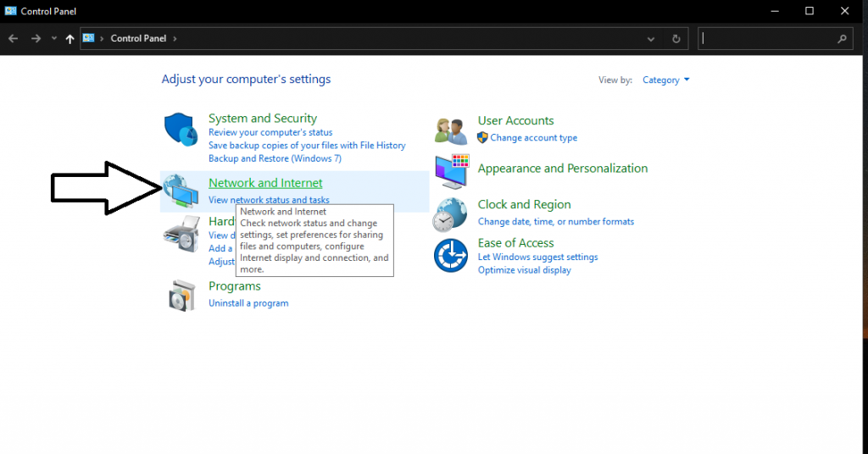The width and height of the screenshot is (868, 454).
Task: Click the Ease of Access icon
Action: click(x=451, y=256)
